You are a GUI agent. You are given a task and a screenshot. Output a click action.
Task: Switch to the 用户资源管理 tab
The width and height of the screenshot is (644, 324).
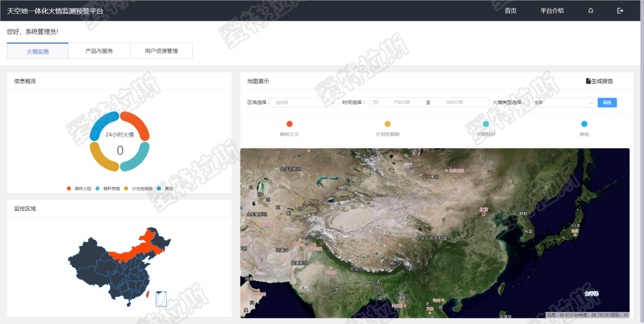click(161, 51)
